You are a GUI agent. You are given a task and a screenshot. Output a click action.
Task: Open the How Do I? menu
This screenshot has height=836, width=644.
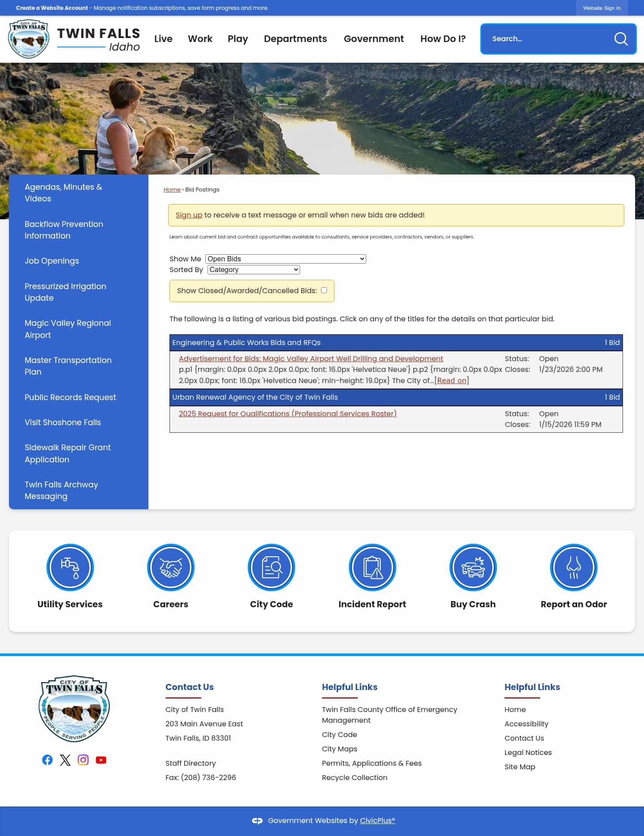pos(443,39)
